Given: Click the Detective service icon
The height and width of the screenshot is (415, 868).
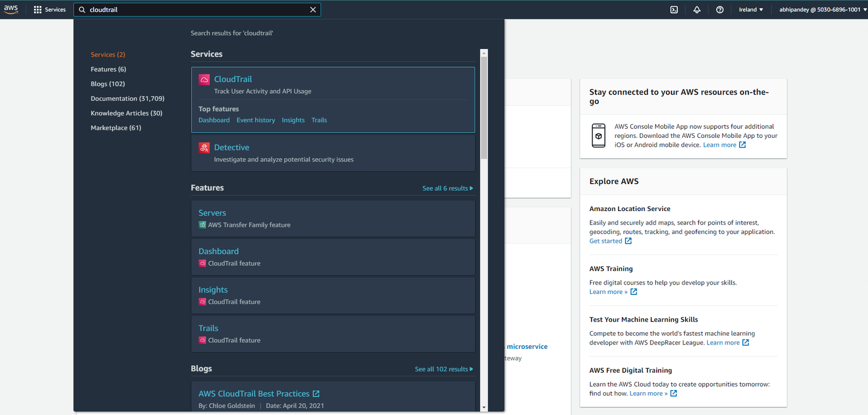Looking at the screenshot, I should click(x=204, y=147).
